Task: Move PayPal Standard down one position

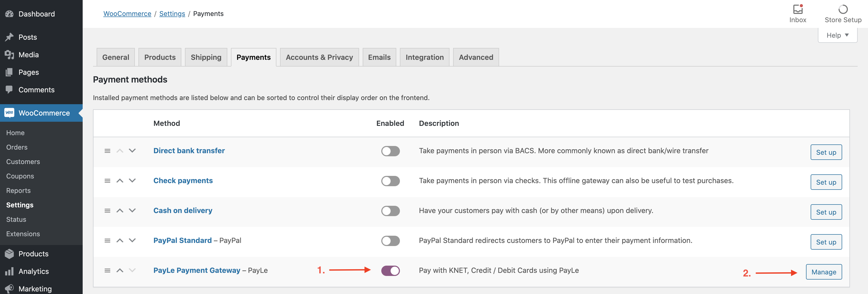Action: pos(133,241)
